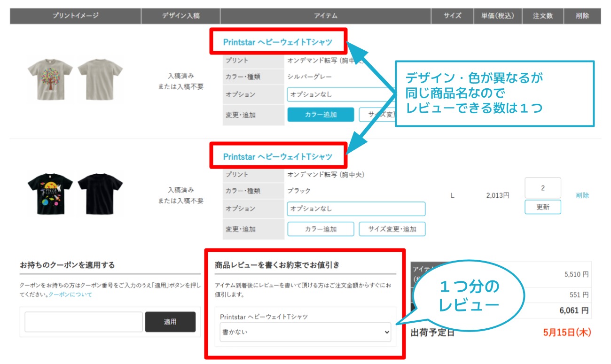Click 削除 column header

click(582, 16)
